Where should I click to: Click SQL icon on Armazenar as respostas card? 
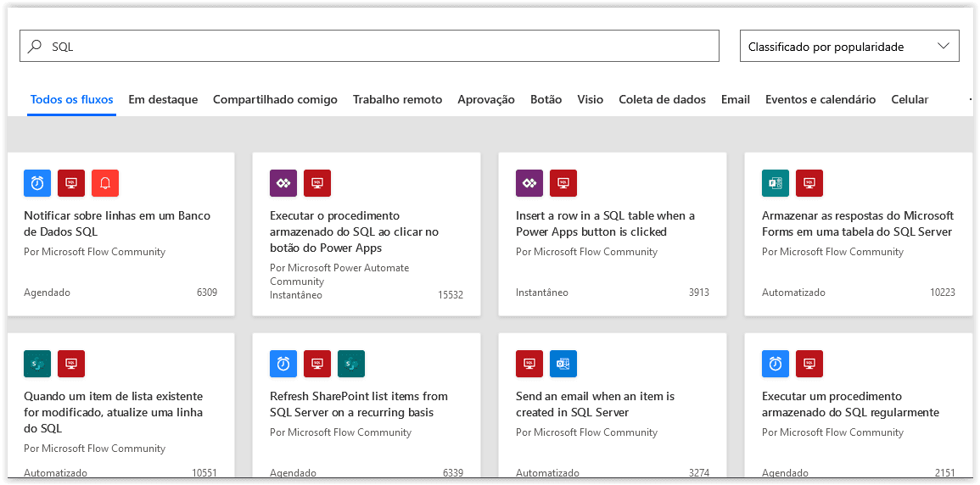click(809, 183)
